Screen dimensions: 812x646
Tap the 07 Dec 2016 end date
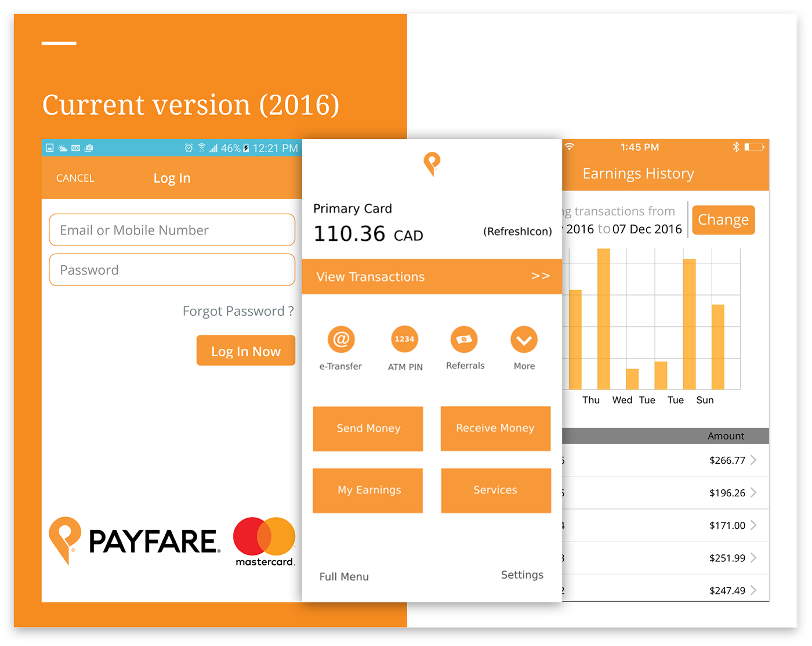(647, 229)
